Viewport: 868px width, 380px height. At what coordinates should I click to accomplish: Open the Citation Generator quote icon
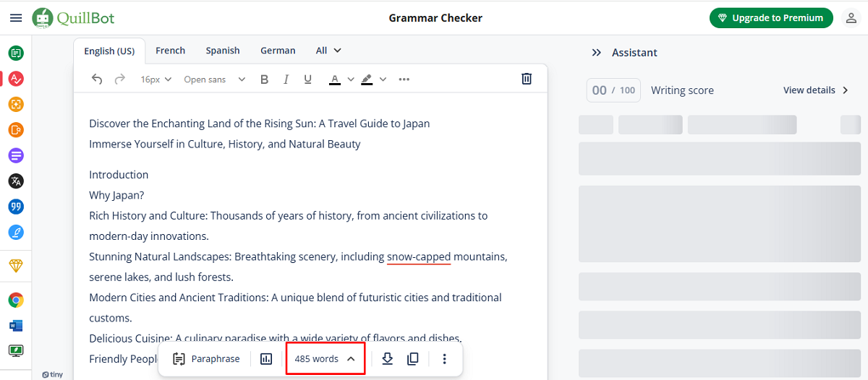(x=16, y=207)
